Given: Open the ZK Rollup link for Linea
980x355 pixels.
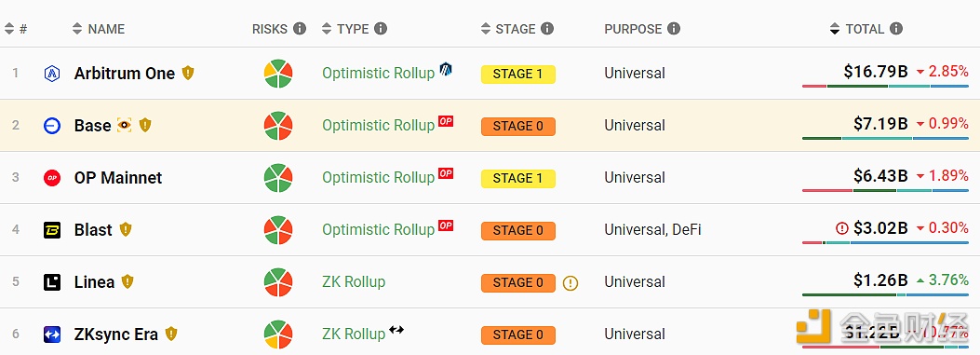Looking at the screenshot, I should (354, 281).
